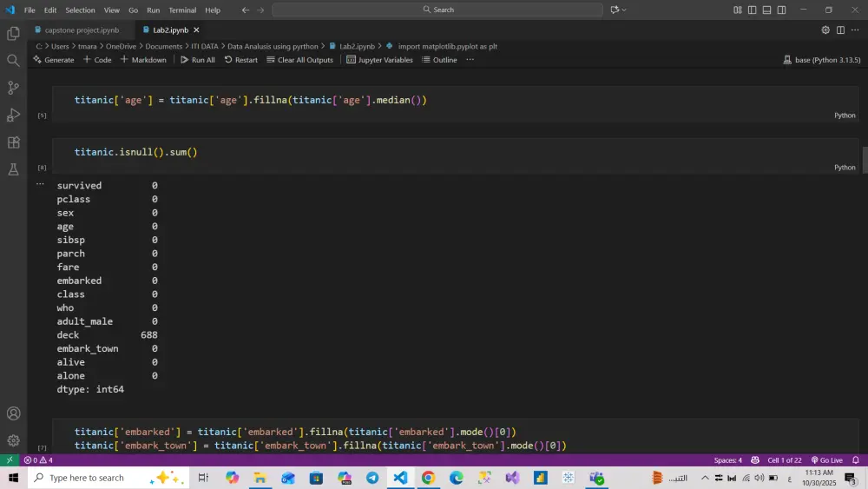The height and width of the screenshot is (489, 868).
Task: Open the Testing flask view
Action: tap(13, 169)
